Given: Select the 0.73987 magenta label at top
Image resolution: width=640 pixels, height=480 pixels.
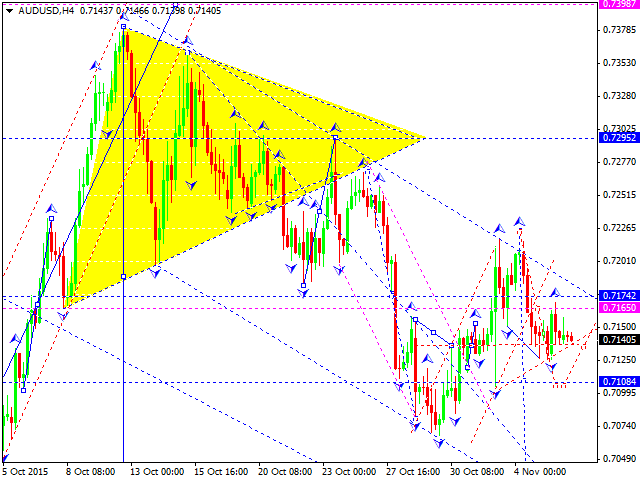Looking at the screenshot, I should (619, 4).
